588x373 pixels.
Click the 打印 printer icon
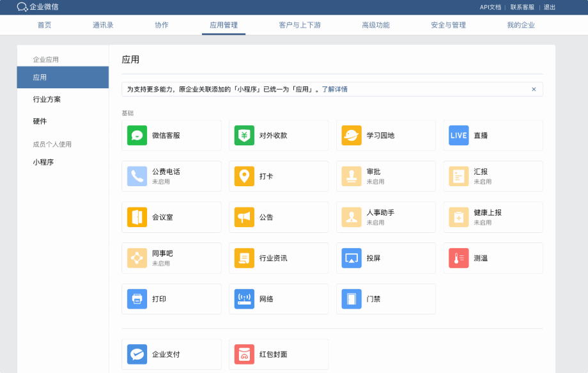click(x=137, y=299)
